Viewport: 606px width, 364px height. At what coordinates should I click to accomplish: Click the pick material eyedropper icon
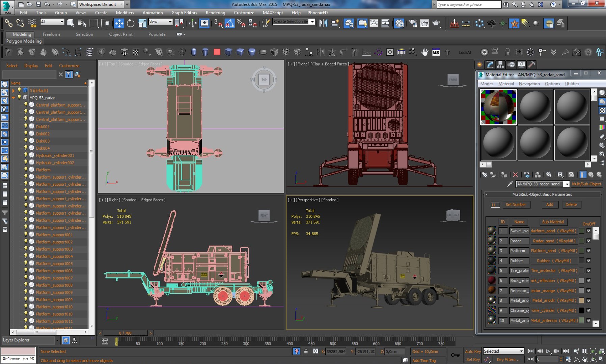coord(509,184)
